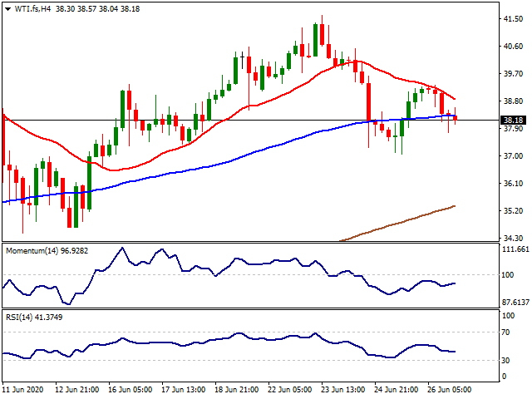532x399 pixels.
Task: Select the 24 Jun 21:00 time label
Action: [397, 390]
